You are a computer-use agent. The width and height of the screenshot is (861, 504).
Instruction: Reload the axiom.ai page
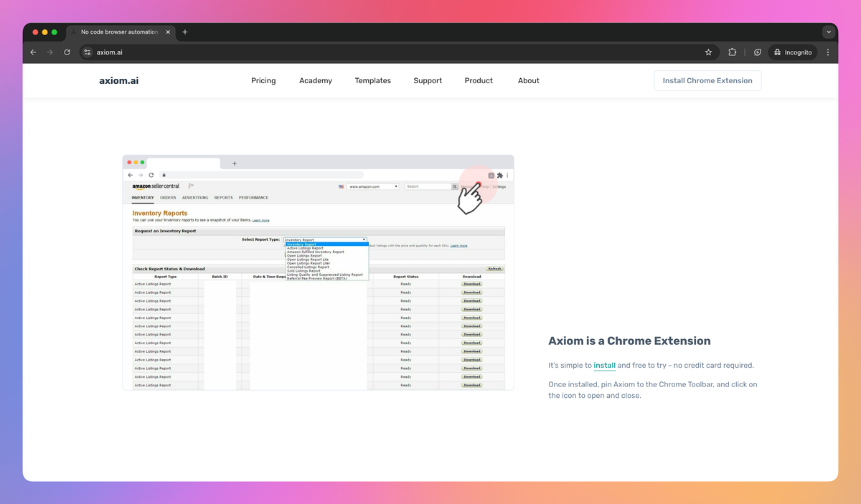(67, 52)
